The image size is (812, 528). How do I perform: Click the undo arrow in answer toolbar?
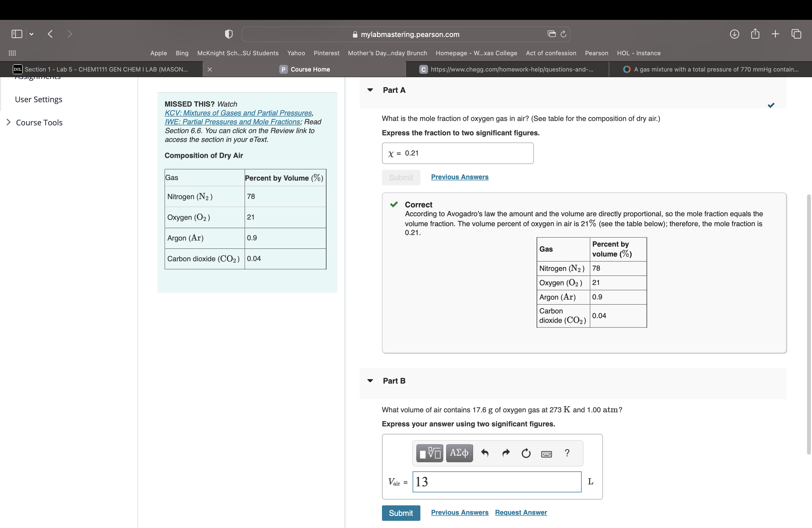coord(484,453)
